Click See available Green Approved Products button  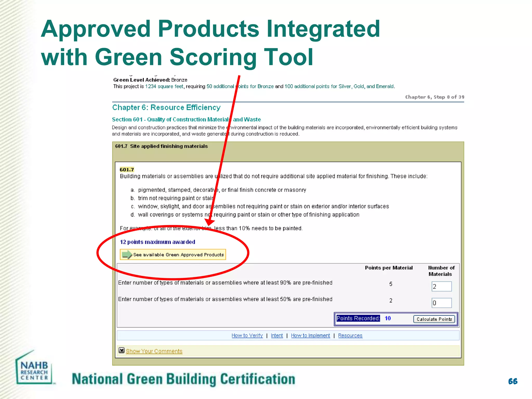173,254
